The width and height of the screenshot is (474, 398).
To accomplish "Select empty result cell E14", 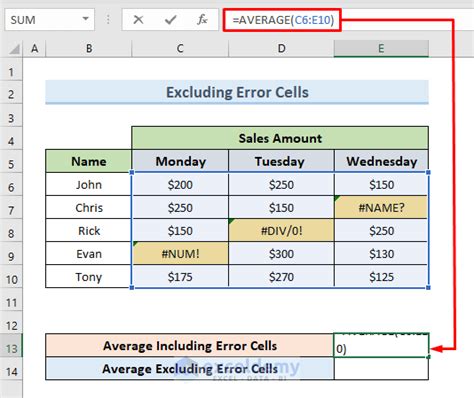I will click(381, 368).
